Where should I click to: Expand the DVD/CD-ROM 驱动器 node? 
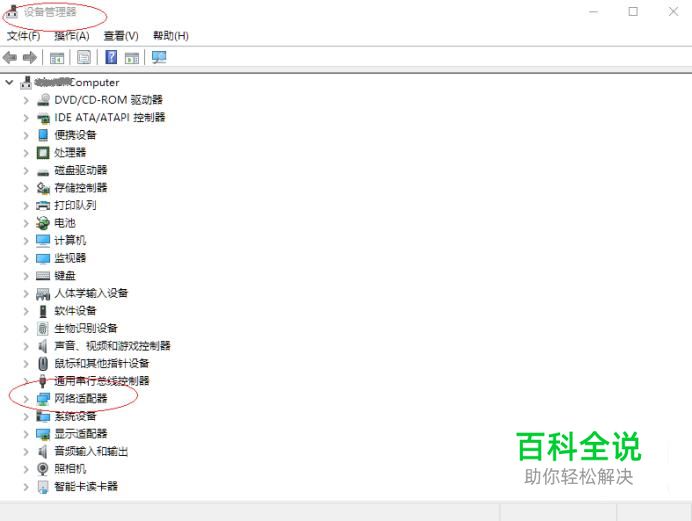(x=26, y=100)
